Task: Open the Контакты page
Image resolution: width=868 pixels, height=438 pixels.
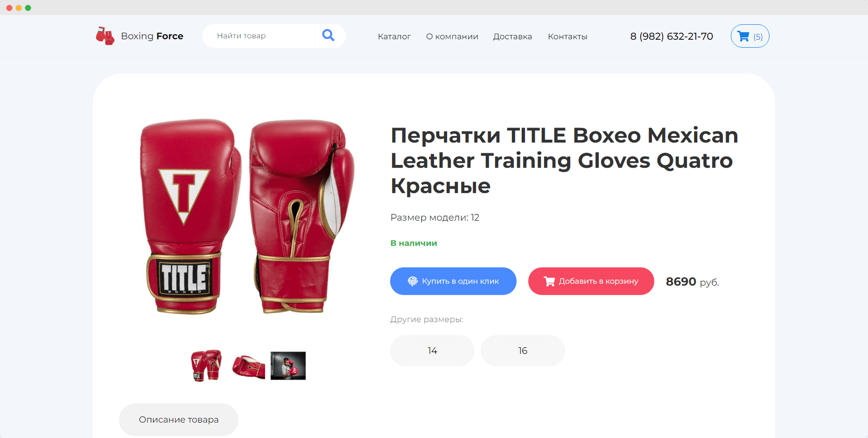Action: (x=567, y=36)
